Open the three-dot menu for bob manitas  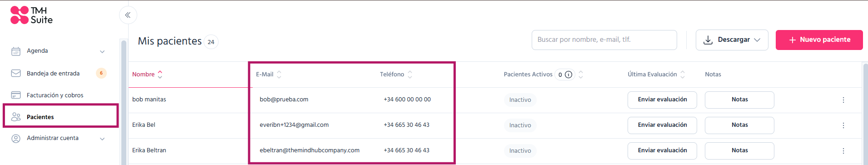[843, 100]
